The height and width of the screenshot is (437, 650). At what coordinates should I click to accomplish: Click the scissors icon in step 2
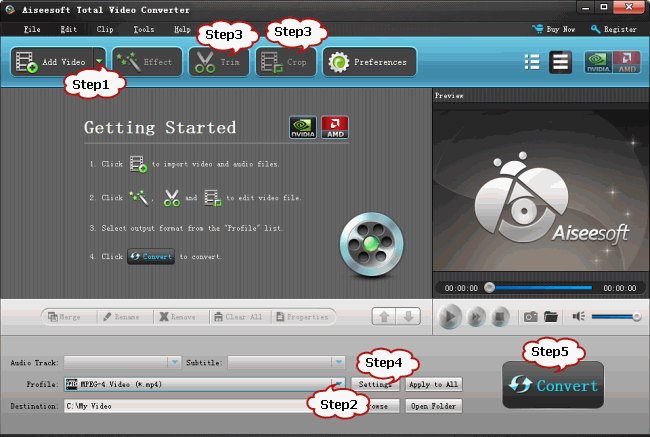click(172, 198)
